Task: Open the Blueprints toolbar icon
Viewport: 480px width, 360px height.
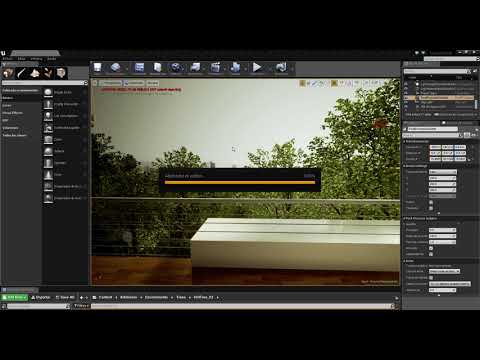Action: click(195, 68)
